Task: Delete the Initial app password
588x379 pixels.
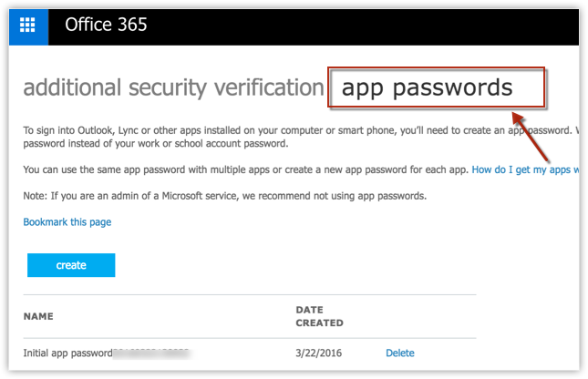Action: tap(399, 353)
